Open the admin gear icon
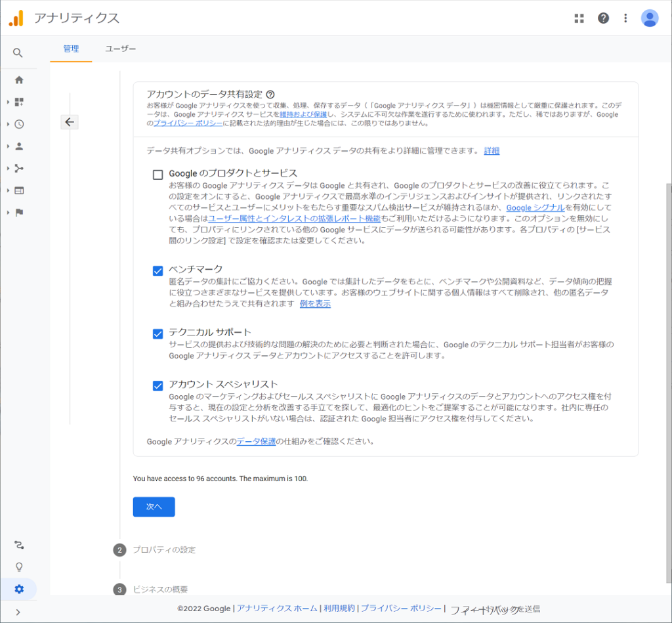The image size is (672, 623). (x=19, y=589)
